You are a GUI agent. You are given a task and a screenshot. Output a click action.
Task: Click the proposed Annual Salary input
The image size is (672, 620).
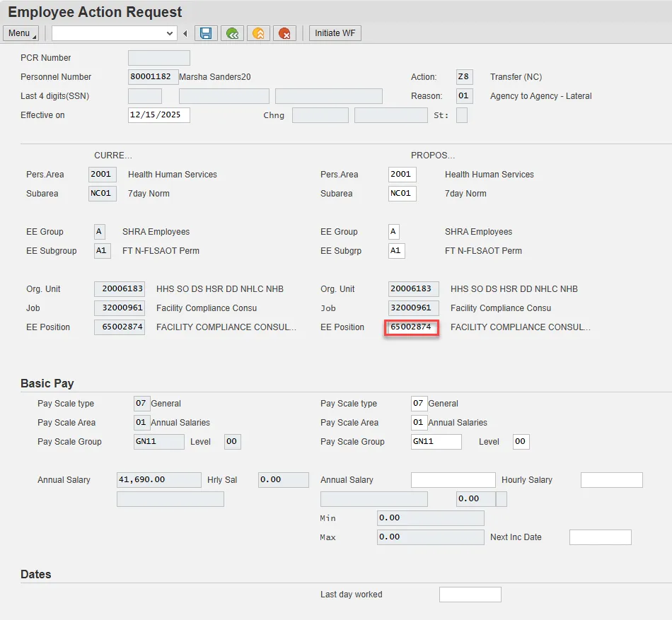(453, 480)
